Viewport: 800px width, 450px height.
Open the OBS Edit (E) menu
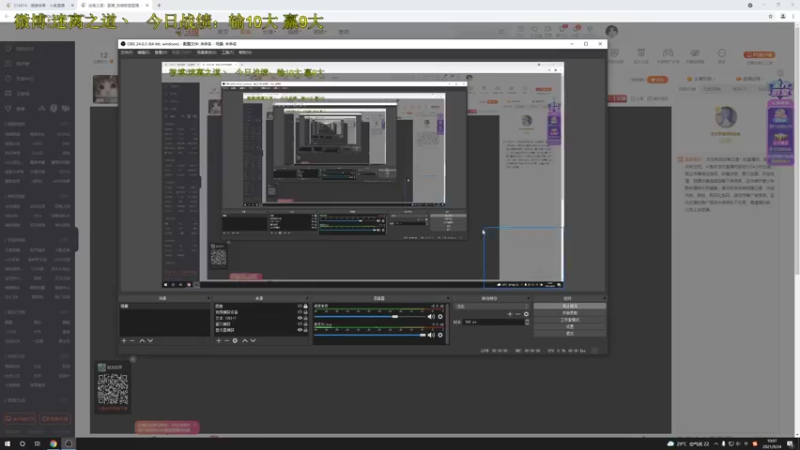(x=143, y=52)
